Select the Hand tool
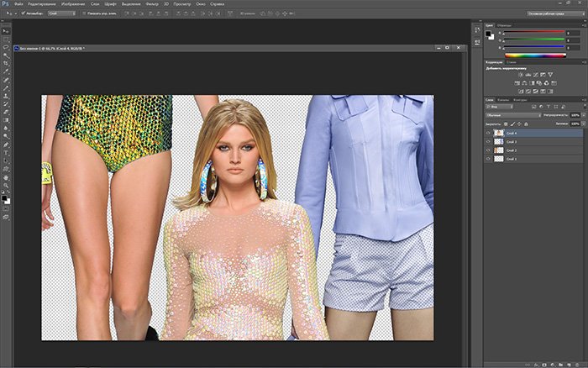 [6, 177]
